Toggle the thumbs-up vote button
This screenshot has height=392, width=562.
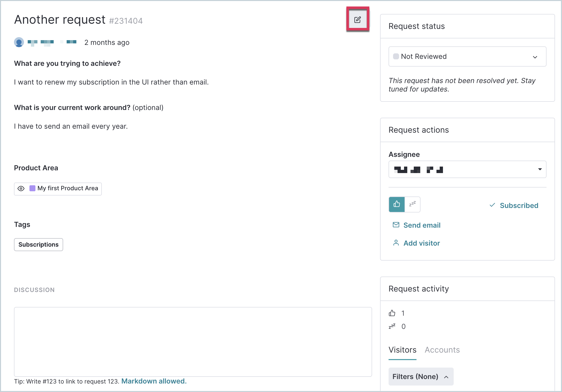coord(397,204)
